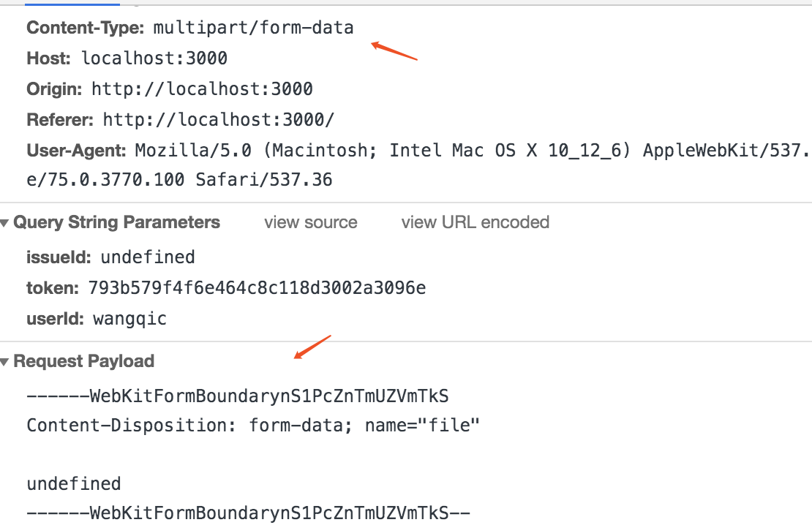Click the Referer header URL
The height and width of the screenshot is (525, 812).
(219, 120)
